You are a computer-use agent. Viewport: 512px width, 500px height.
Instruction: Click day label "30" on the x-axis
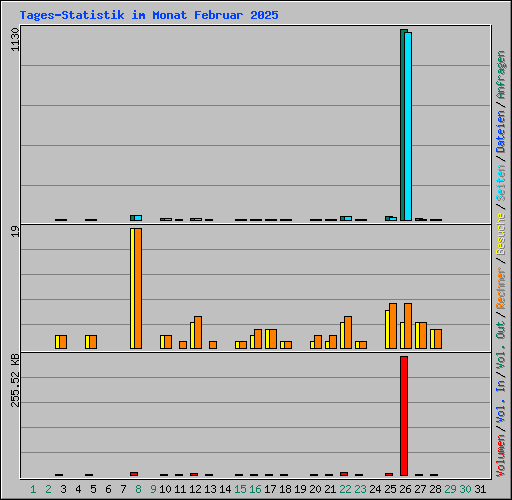coord(465,489)
